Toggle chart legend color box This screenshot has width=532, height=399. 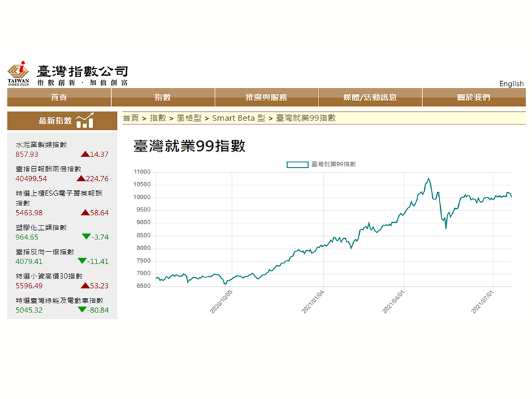pos(297,164)
